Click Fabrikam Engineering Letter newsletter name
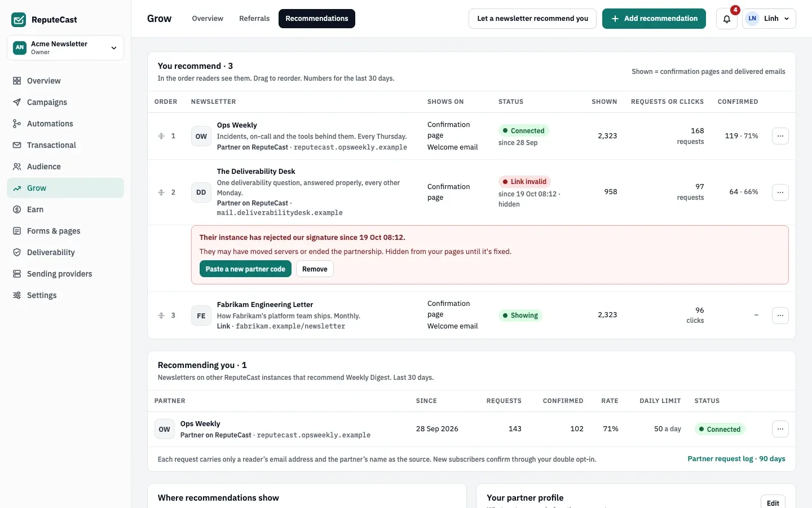The width and height of the screenshot is (812, 508). [265, 305]
